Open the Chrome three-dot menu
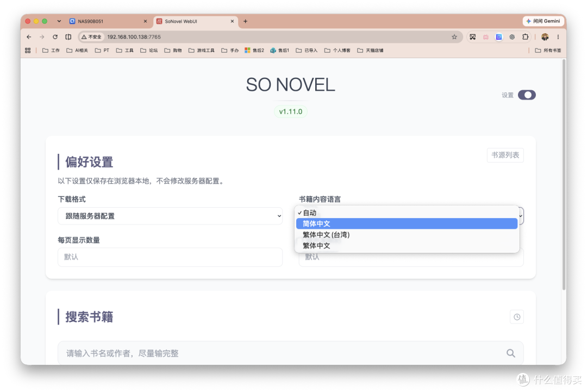The image size is (587, 392). click(x=558, y=36)
